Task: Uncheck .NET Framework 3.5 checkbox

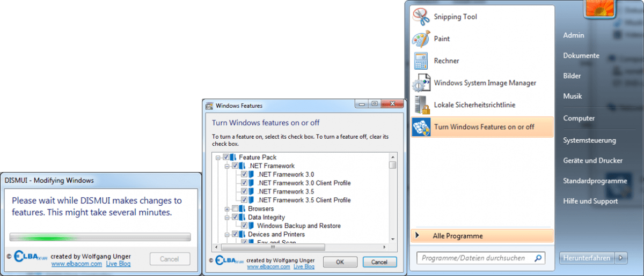Action: [244, 191]
